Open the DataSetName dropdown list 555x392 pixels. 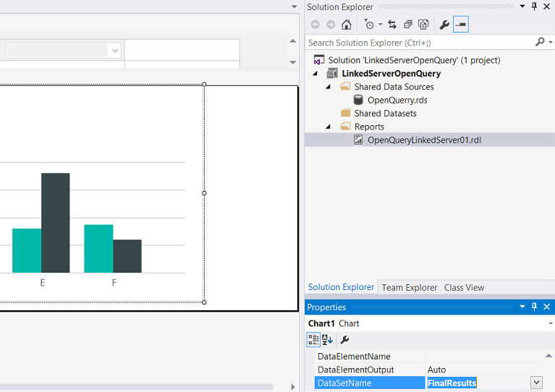tap(536, 383)
